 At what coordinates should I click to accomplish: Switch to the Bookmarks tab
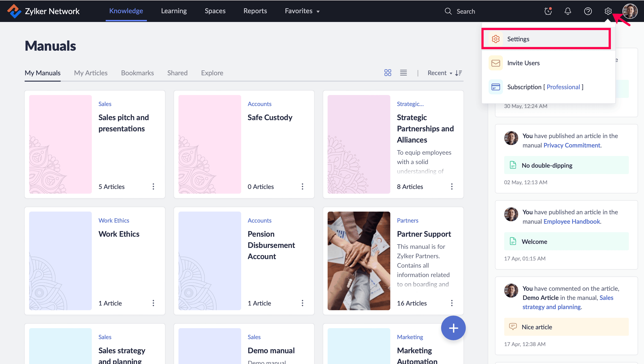point(137,73)
